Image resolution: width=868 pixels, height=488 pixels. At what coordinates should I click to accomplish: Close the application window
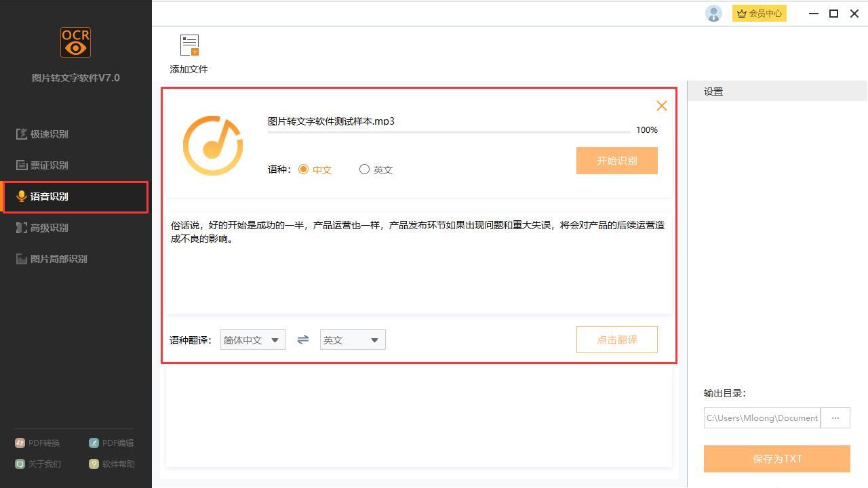click(854, 14)
